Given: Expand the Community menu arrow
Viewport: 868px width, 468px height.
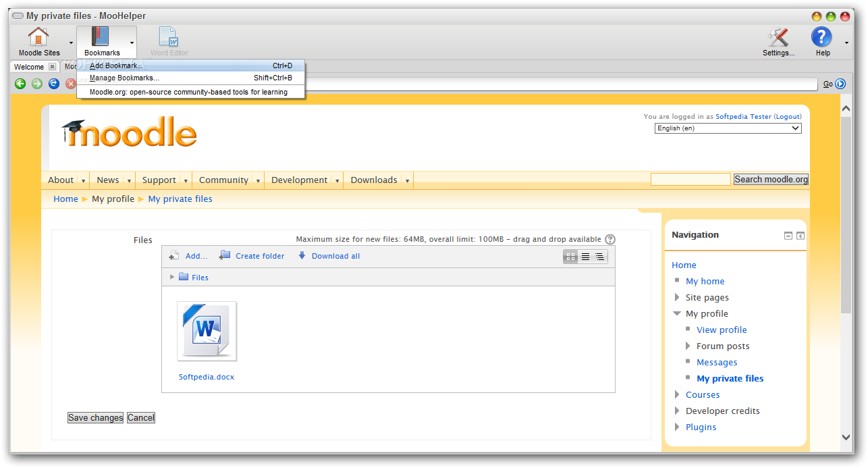Looking at the screenshot, I should point(258,181).
